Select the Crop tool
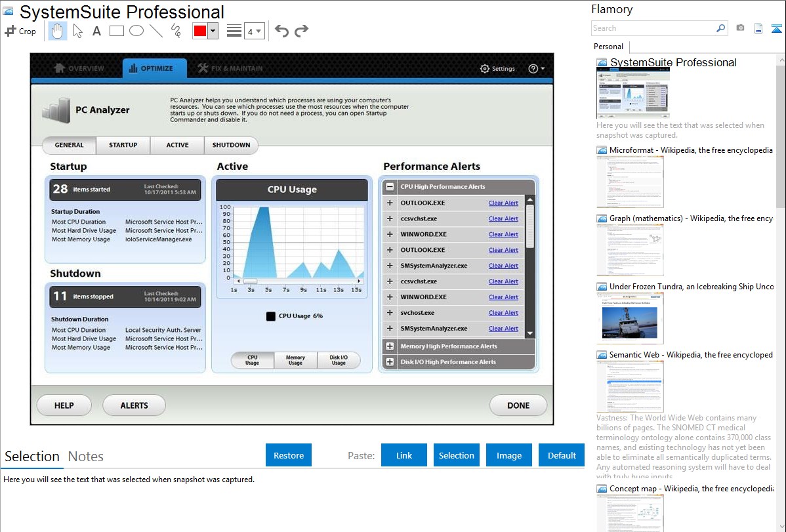 tap(20, 31)
